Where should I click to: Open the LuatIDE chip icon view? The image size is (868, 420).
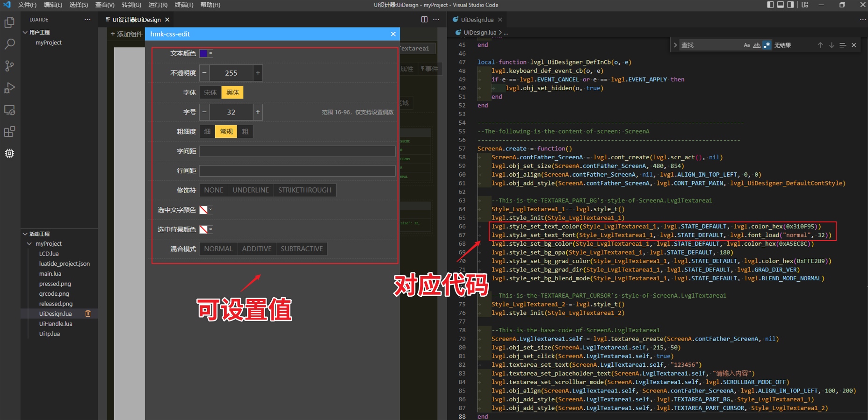(9, 153)
